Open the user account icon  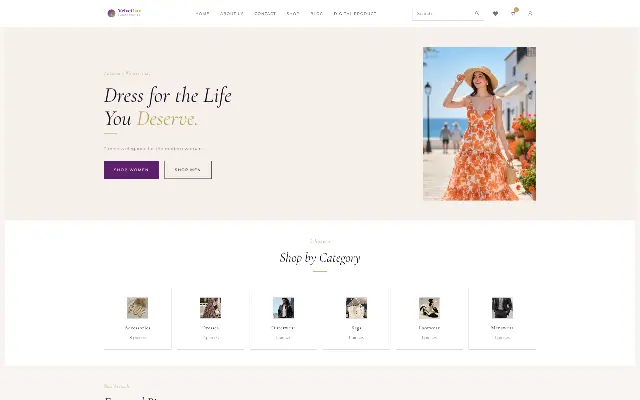coord(530,13)
